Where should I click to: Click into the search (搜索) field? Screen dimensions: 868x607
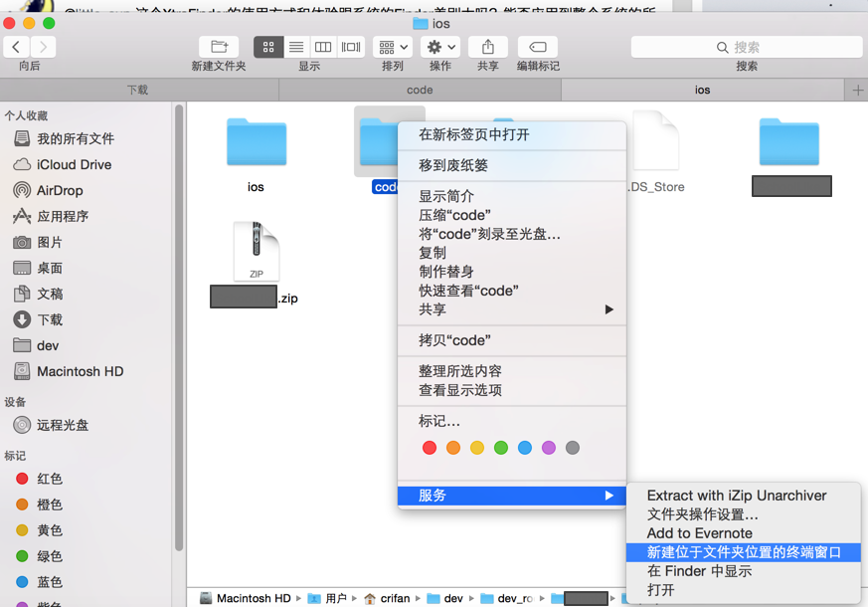[x=747, y=47]
